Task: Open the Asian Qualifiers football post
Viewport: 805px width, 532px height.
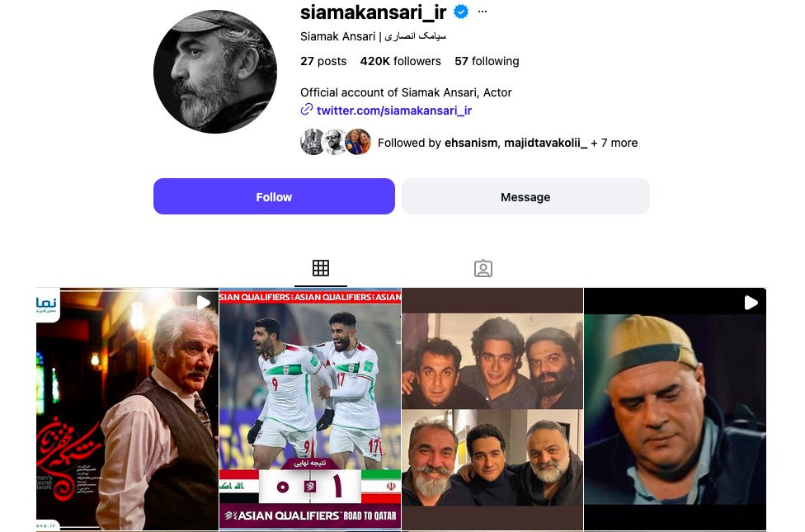Action: (x=310, y=409)
